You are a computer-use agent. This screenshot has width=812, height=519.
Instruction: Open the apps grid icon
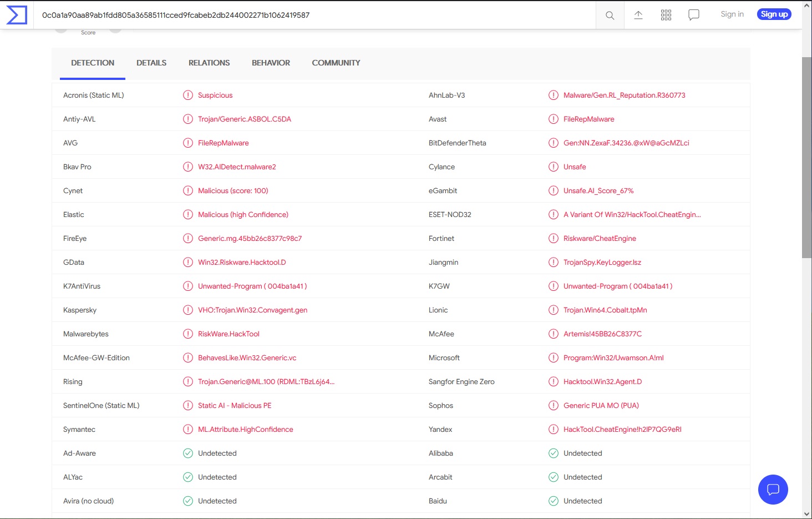[x=666, y=15]
